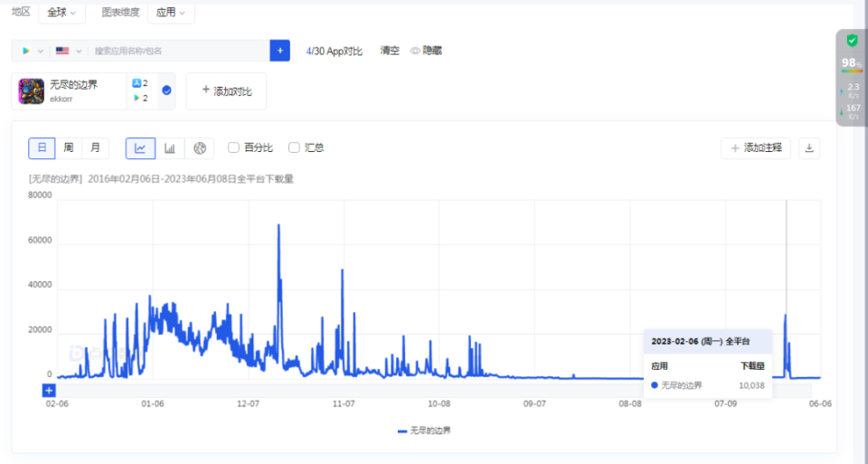Click the 添加对比 button
The image size is (868, 464).
click(x=226, y=91)
